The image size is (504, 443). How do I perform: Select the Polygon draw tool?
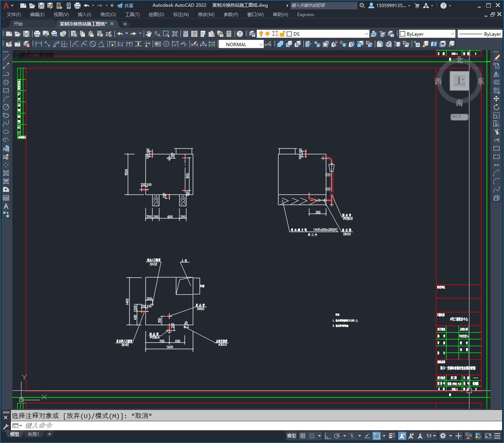[x=6, y=82]
